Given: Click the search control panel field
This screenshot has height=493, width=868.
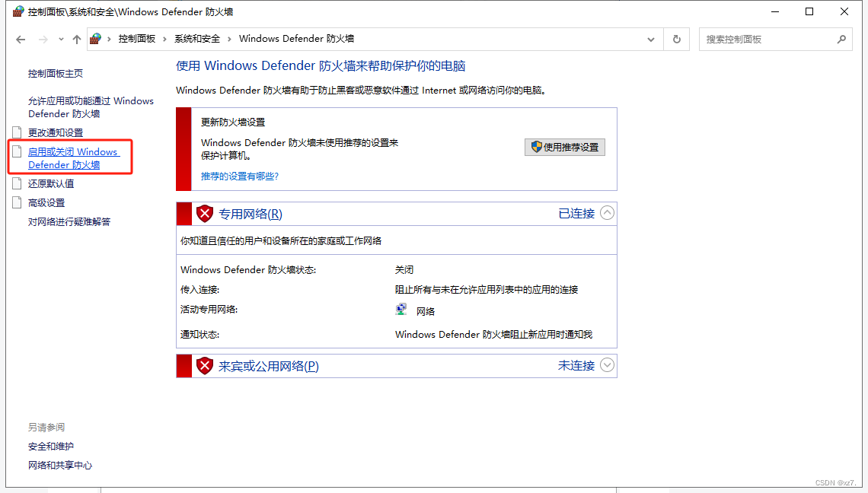Looking at the screenshot, I should click(775, 40).
